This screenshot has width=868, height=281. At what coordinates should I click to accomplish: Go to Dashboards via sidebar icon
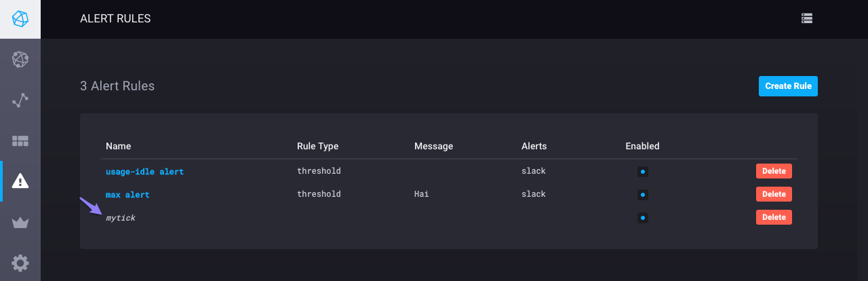click(20, 141)
